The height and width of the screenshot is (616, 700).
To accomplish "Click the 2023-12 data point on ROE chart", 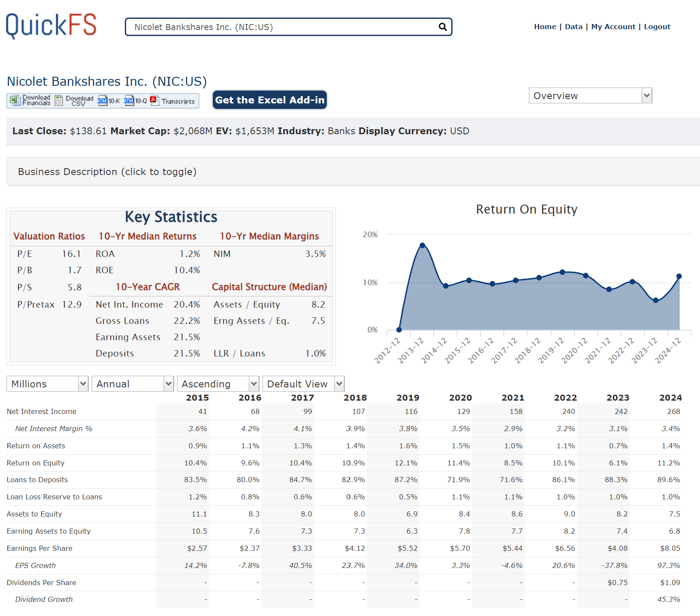I will pyautogui.click(x=655, y=300).
